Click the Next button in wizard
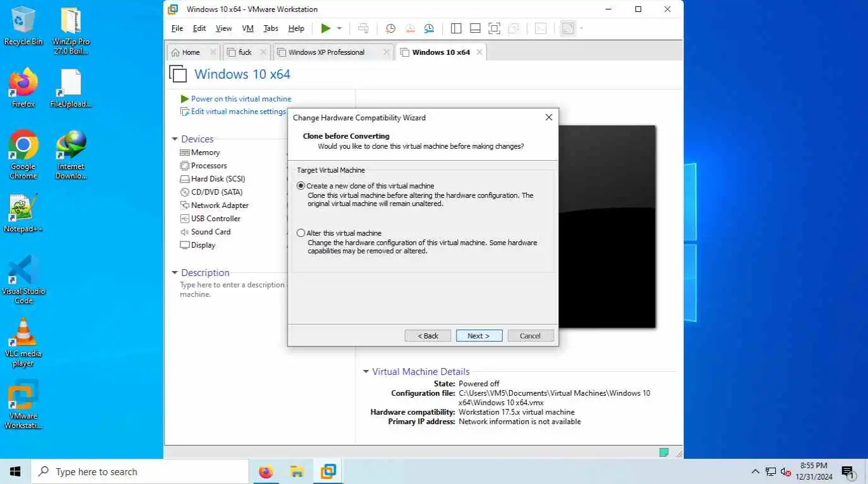The width and height of the screenshot is (868, 484). (x=479, y=336)
